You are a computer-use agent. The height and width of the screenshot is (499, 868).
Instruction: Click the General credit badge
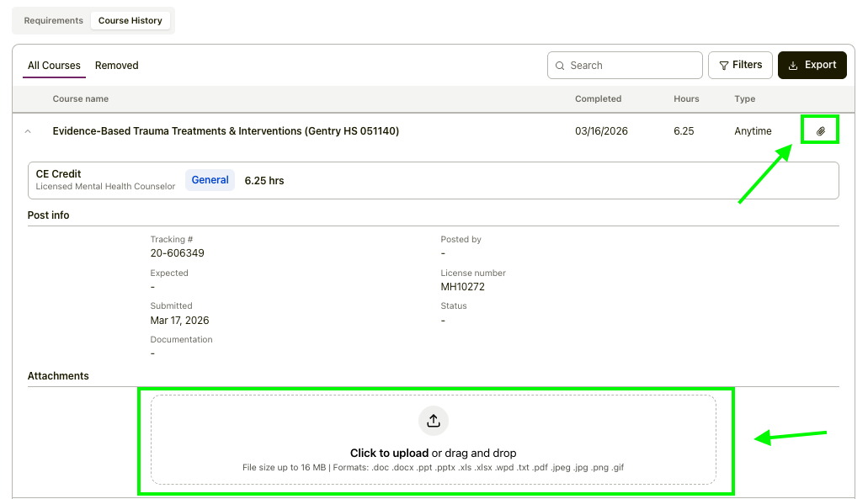coord(210,180)
